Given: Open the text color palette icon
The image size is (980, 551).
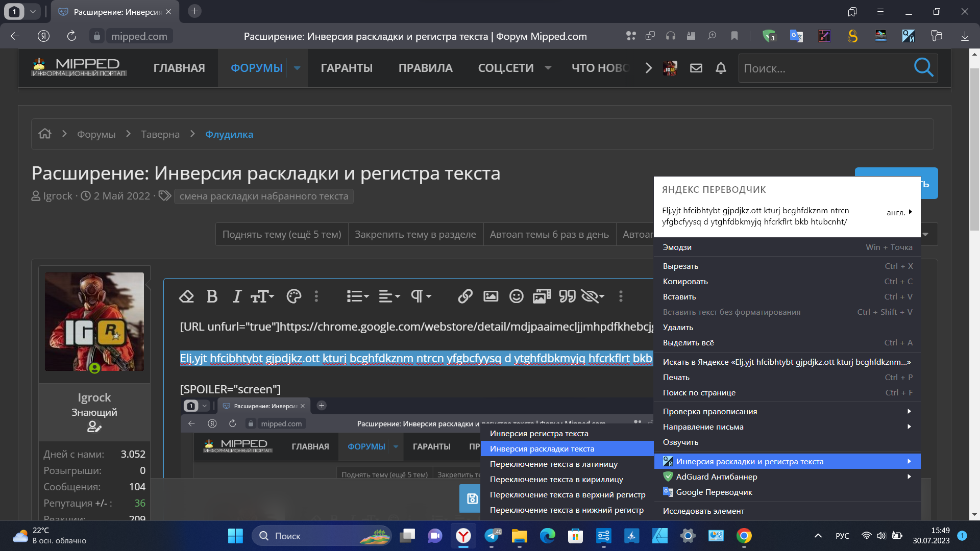Looking at the screenshot, I should [294, 296].
